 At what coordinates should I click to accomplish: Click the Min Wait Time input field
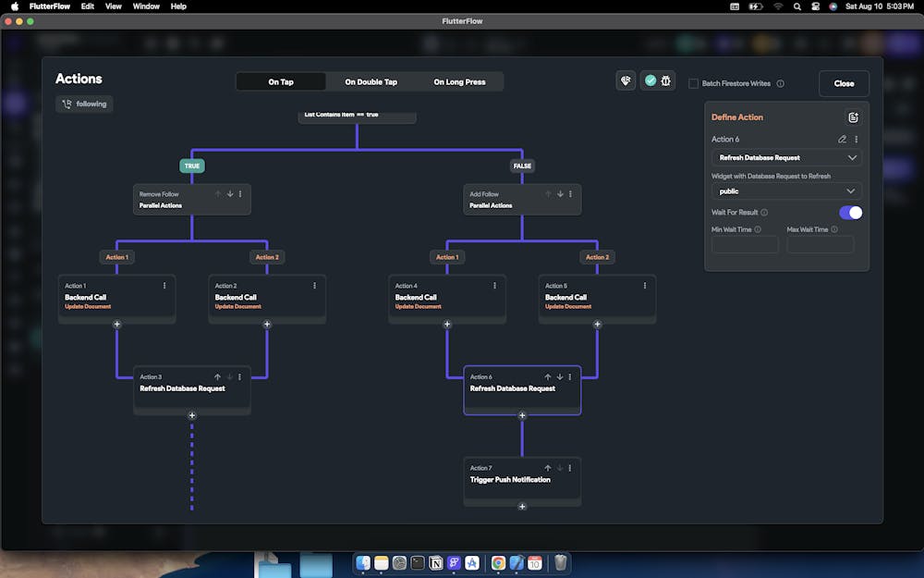(x=745, y=244)
